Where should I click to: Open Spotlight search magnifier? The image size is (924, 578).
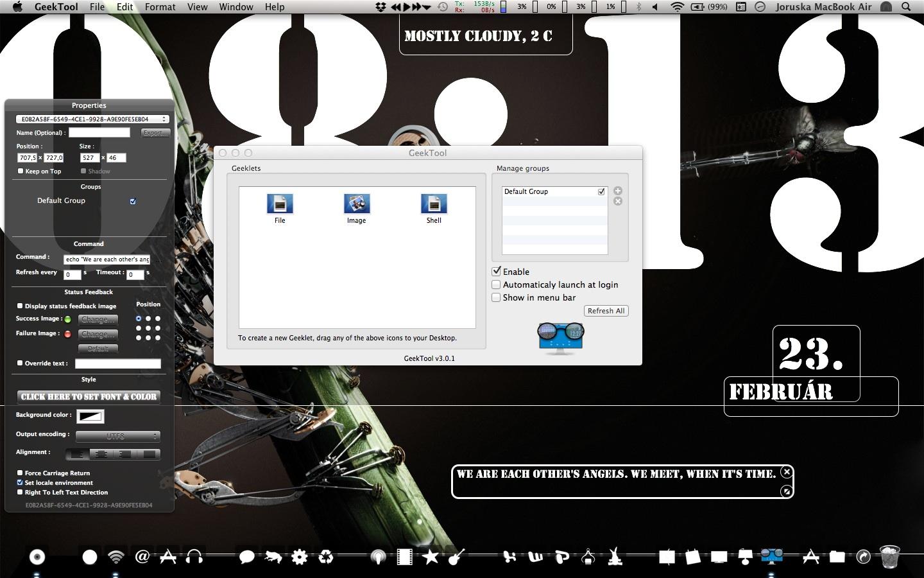(907, 7)
